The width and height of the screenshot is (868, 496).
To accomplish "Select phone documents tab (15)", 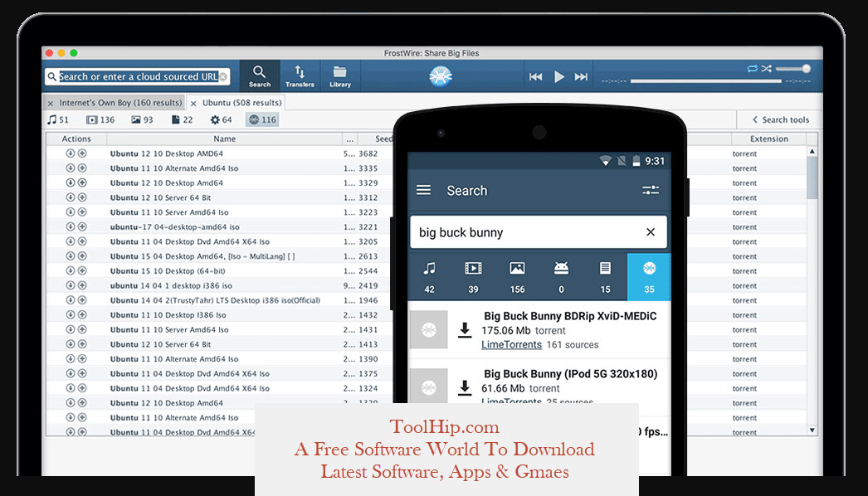I will pos(605,277).
